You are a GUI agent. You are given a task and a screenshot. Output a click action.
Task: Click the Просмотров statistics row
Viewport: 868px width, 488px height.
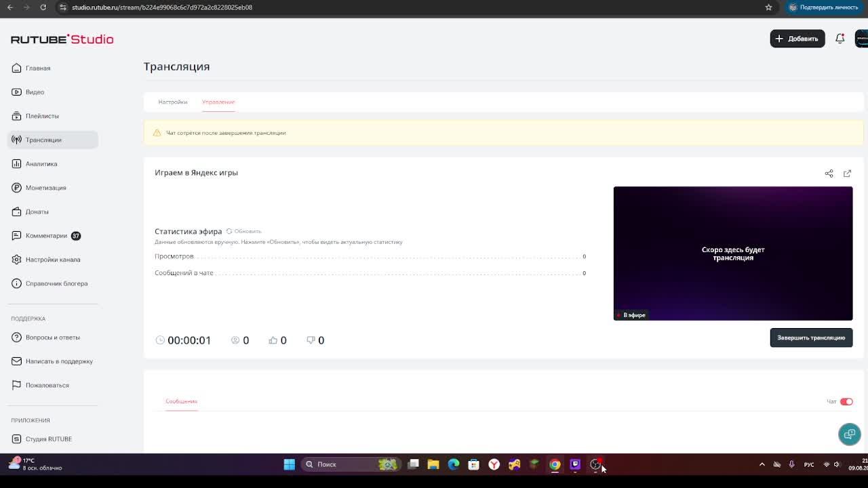point(370,256)
